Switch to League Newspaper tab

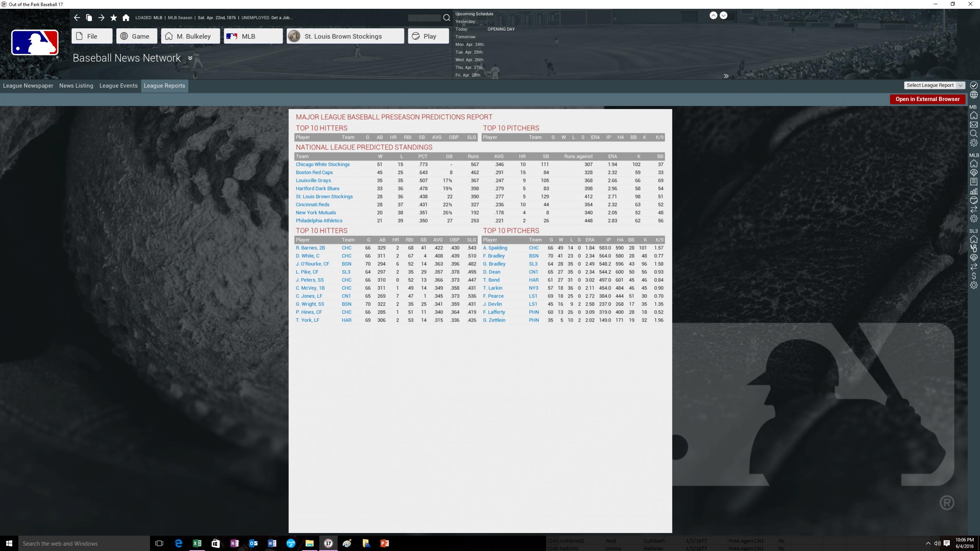click(28, 86)
